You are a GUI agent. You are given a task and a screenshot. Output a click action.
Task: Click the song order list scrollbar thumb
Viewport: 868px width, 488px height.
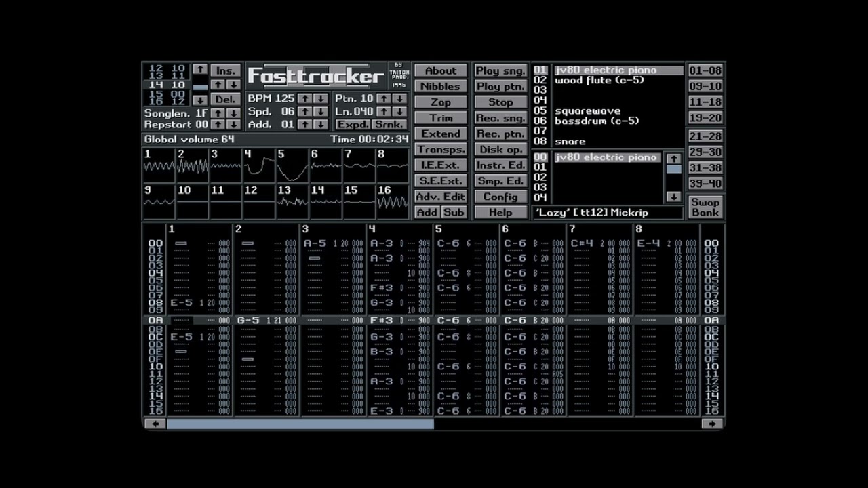click(x=200, y=87)
